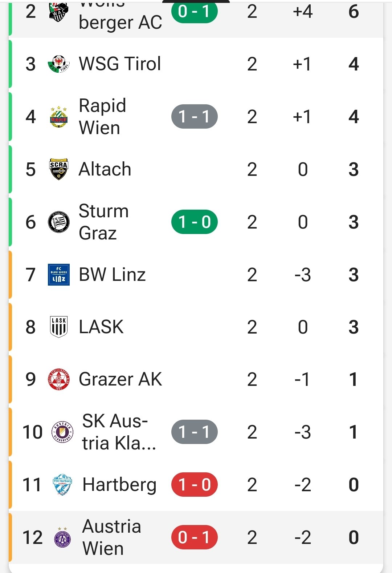Tap the Grazer AK red crest
Image resolution: width=392 pixels, height=573 pixels.
[x=58, y=379]
